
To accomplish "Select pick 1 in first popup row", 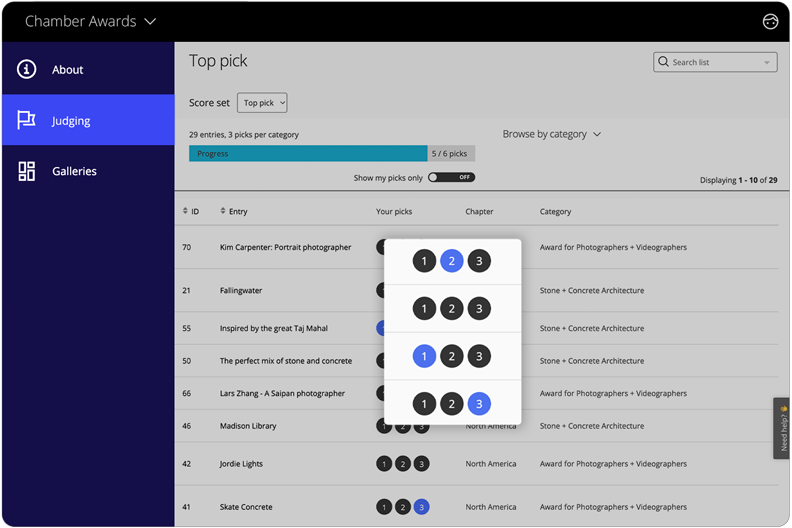I will pos(424,261).
